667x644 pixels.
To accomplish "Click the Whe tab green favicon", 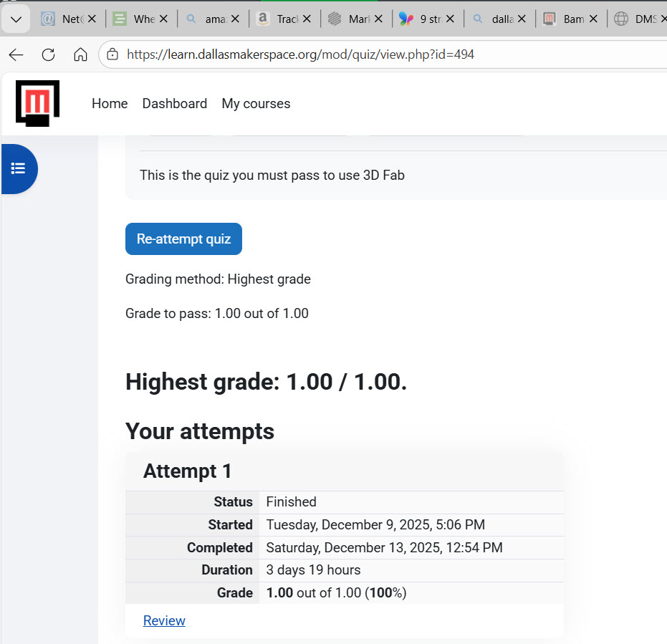I will pyautogui.click(x=120, y=19).
